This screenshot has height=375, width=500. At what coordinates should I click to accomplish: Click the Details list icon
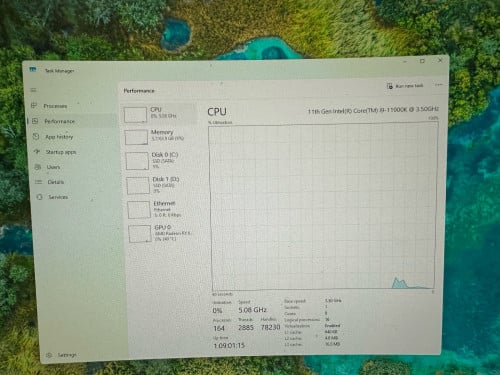(39, 182)
